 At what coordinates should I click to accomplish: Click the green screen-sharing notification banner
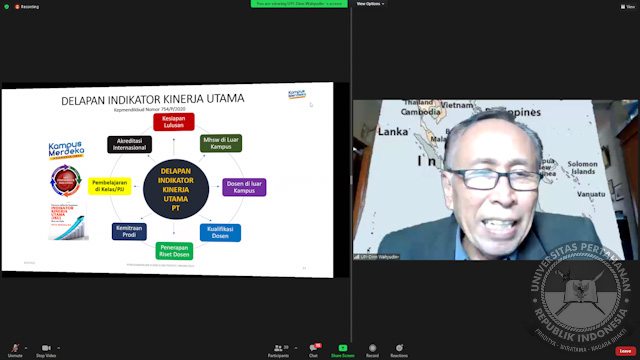(x=299, y=4)
